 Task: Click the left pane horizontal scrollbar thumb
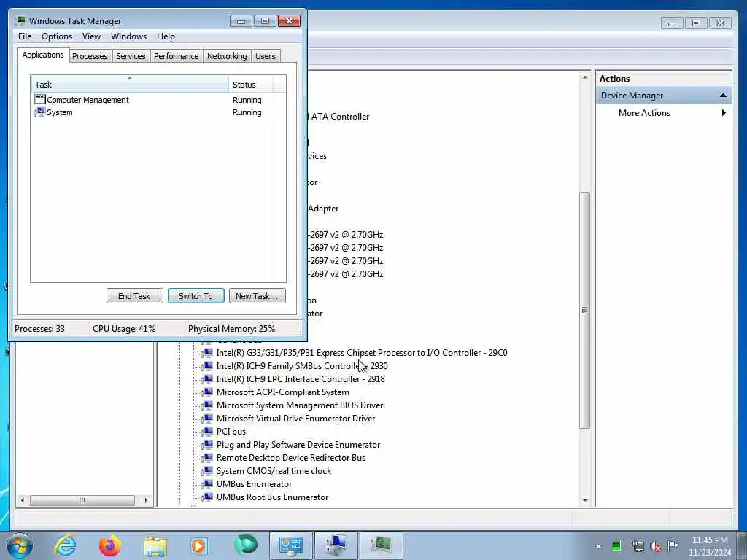82,500
